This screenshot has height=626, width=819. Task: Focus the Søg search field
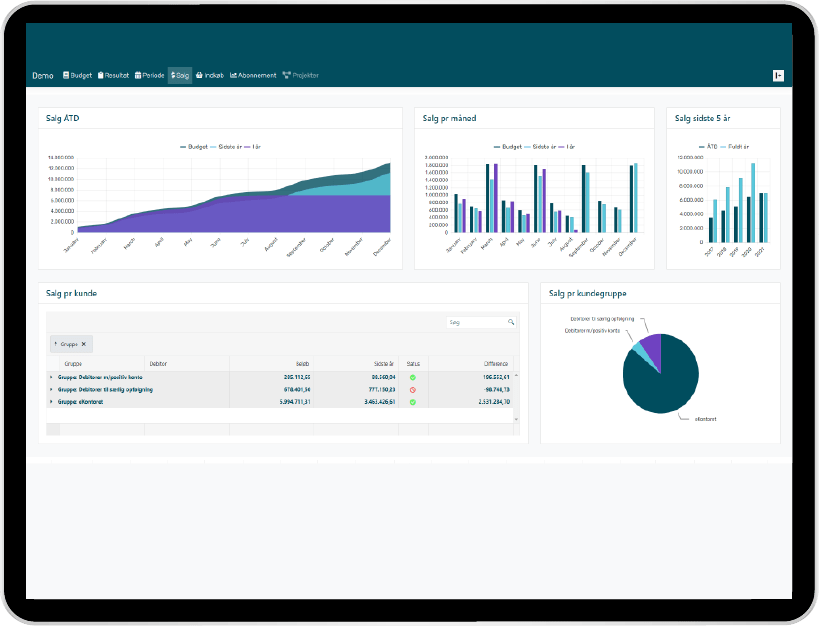(x=482, y=322)
